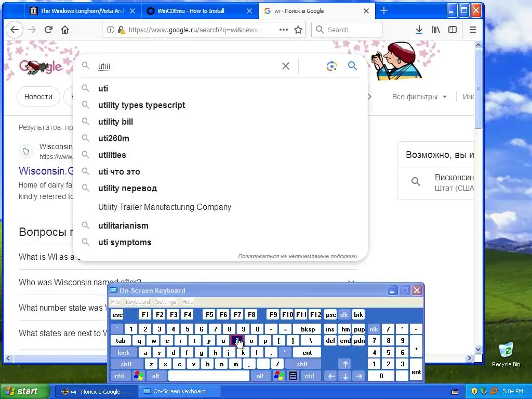Image resolution: width=532 pixels, height=399 pixels.
Task: Select the Новости filter chip
Action: (38, 97)
